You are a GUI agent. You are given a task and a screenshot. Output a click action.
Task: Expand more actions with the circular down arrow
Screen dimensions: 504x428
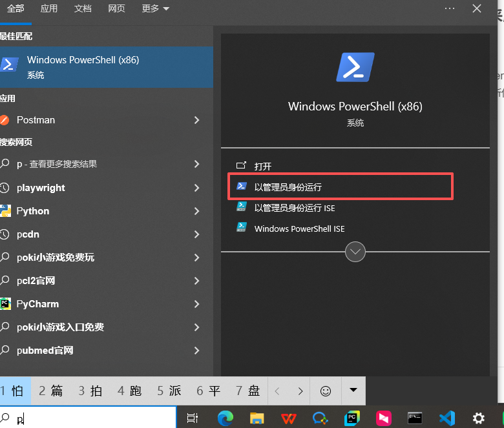[355, 252]
